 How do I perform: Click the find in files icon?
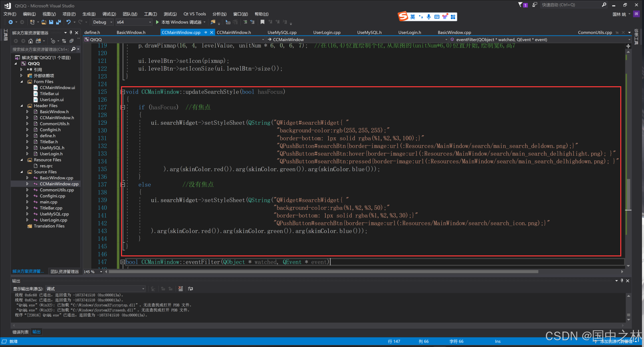tap(213, 22)
